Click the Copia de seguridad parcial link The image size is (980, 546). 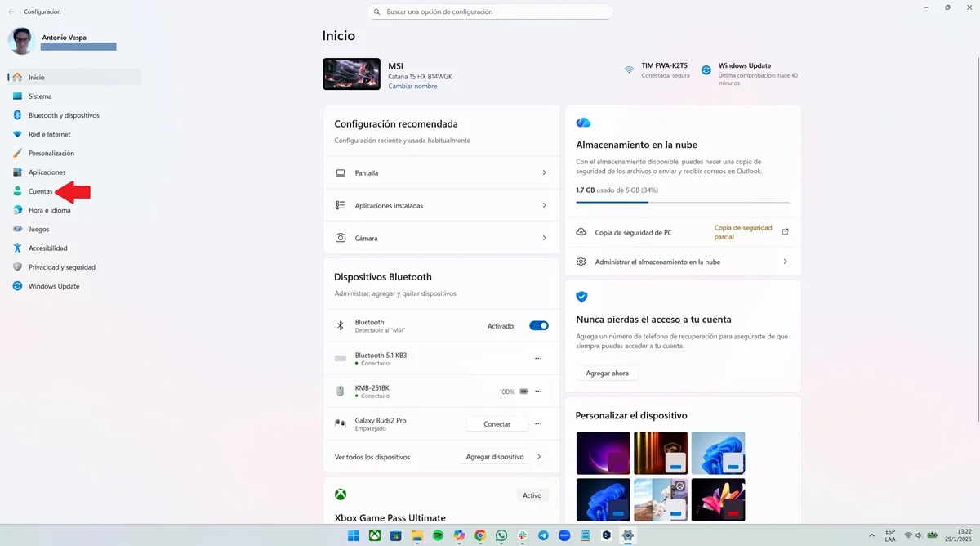click(743, 232)
